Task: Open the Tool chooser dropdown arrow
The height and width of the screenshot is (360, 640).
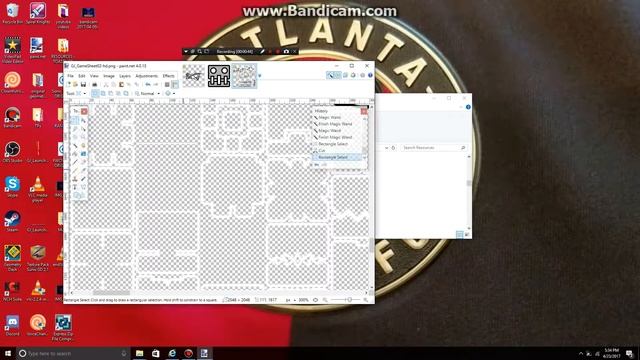Action: point(84,93)
